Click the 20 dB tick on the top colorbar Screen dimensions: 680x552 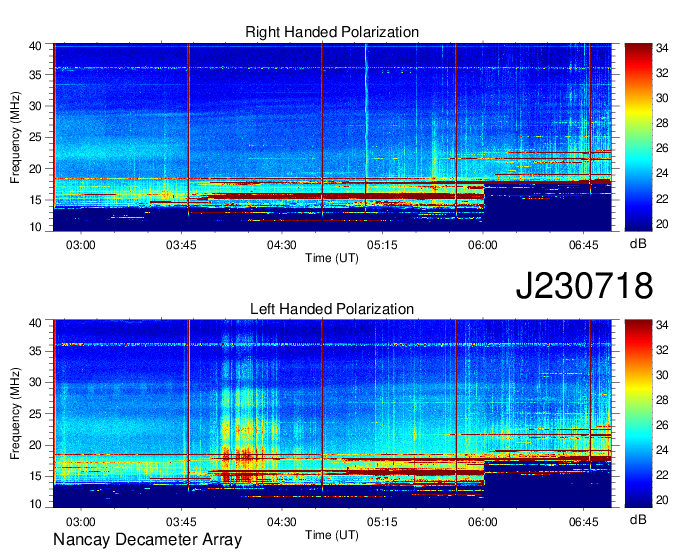[x=662, y=224]
